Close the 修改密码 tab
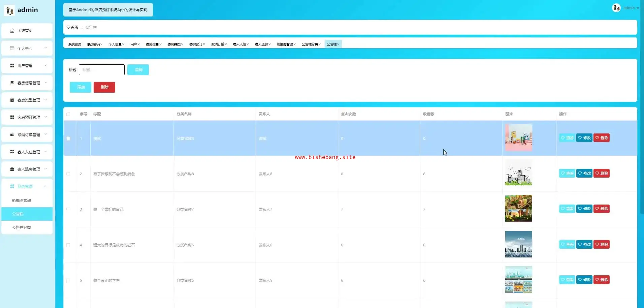 click(101, 44)
